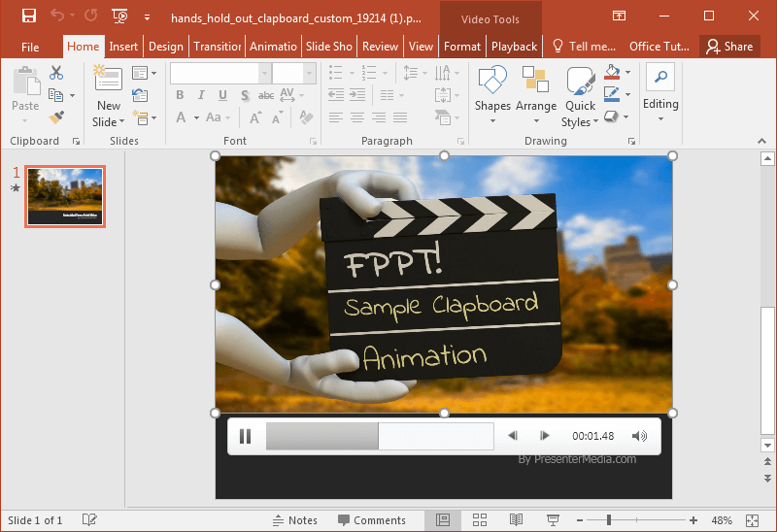Image resolution: width=777 pixels, height=532 pixels.
Task: Select the Format Painter brush icon
Action: (x=56, y=116)
